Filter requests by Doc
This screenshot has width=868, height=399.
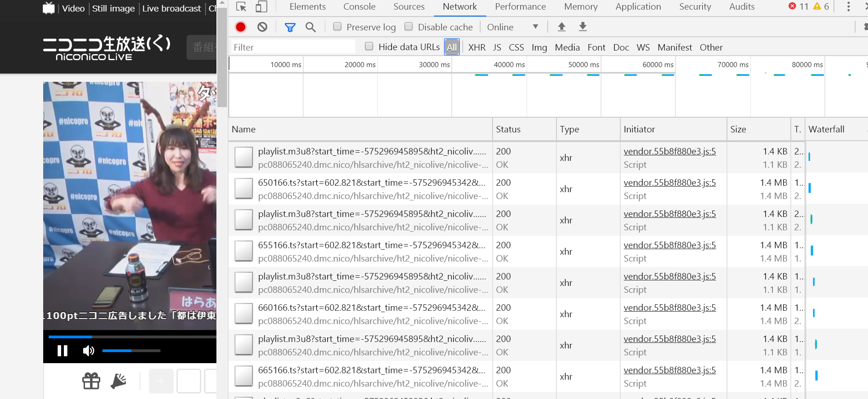point(621,47)
